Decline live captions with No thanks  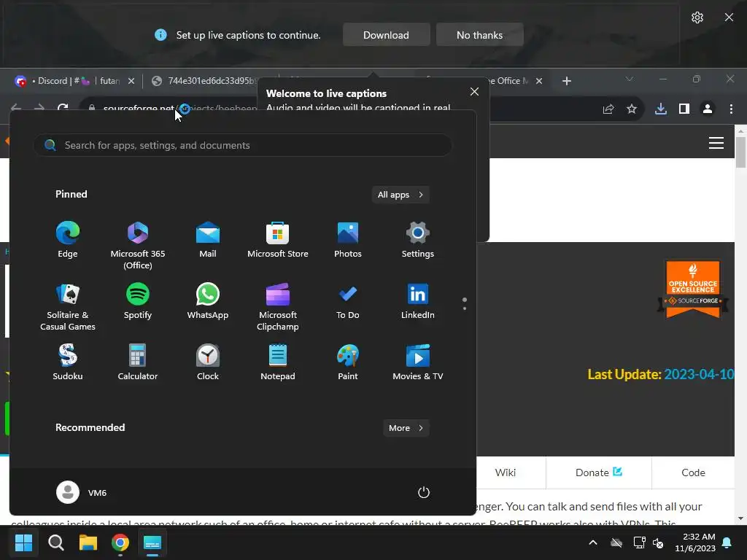coord(480,35)
